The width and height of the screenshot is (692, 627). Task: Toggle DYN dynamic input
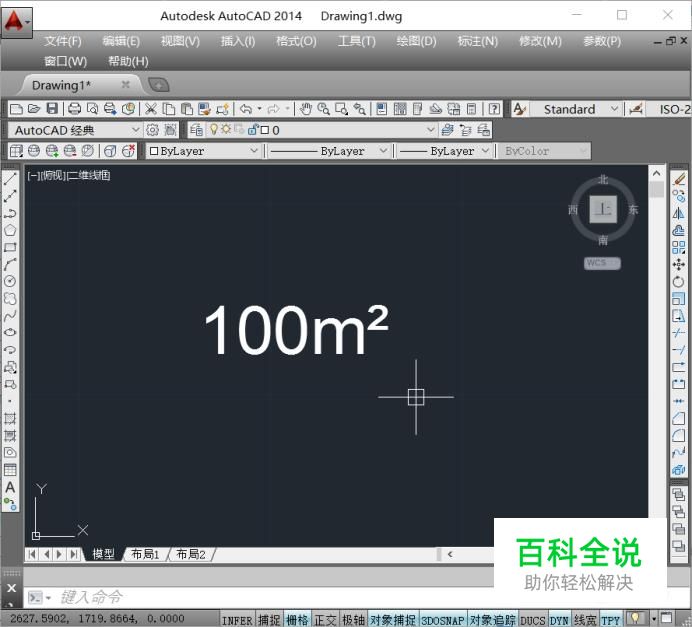[559, 620]
